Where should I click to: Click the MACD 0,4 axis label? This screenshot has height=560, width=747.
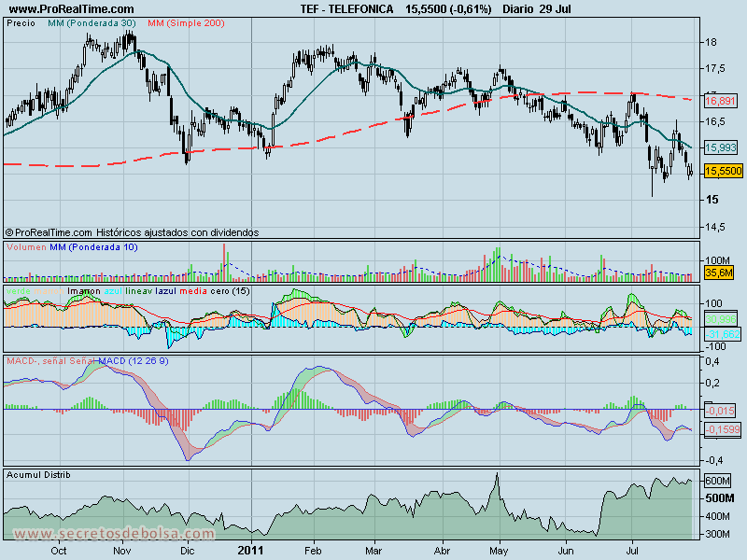(x=712, y=362)
